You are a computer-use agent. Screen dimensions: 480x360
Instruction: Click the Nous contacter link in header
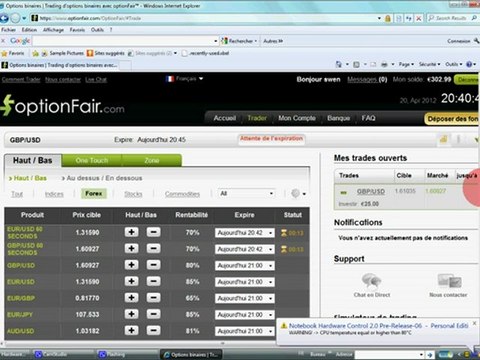[x=63, y=79]
